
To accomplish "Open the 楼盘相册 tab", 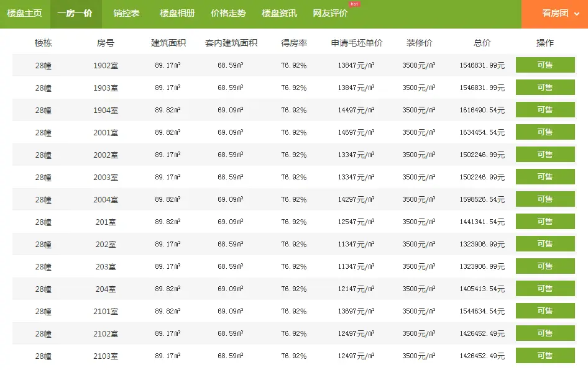I will click(177, 14).
